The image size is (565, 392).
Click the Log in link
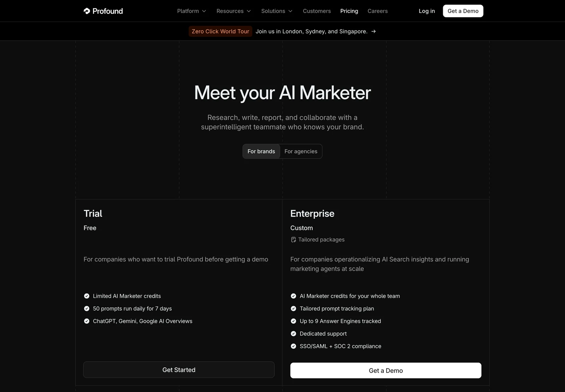tap(427, 11)
